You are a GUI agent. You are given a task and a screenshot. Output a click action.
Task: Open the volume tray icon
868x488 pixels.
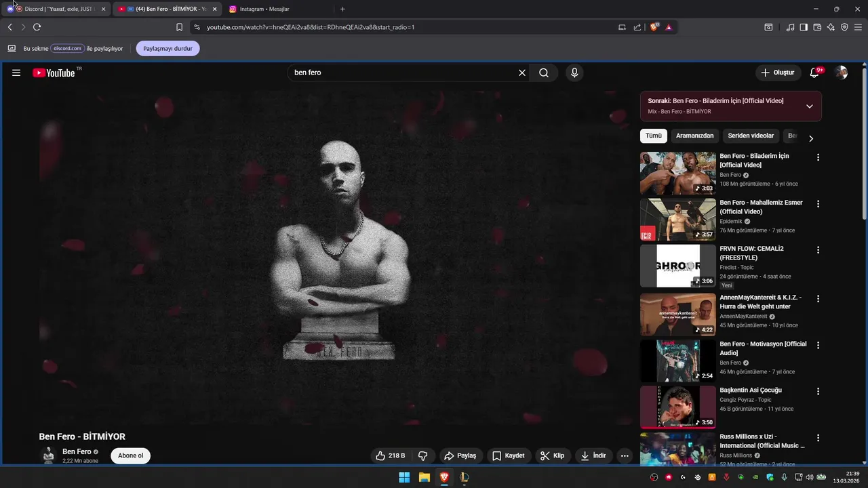[809, 477]
